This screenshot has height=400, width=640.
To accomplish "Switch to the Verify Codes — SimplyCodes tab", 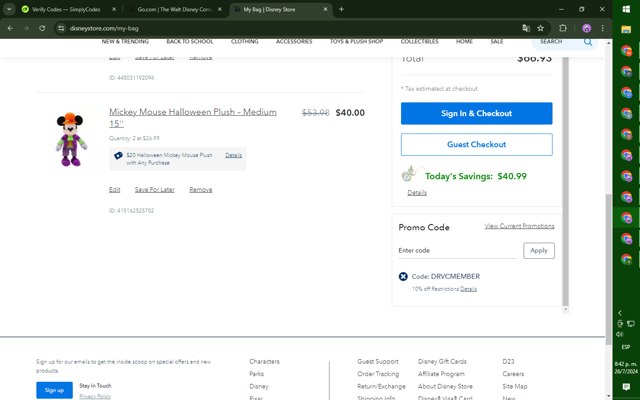I will tap(65, 9).
